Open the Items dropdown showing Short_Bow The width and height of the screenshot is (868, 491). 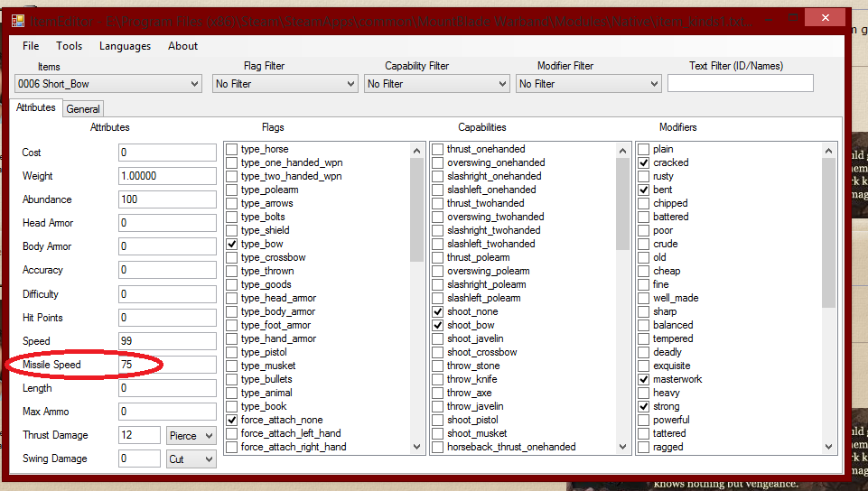coord(107,84)
